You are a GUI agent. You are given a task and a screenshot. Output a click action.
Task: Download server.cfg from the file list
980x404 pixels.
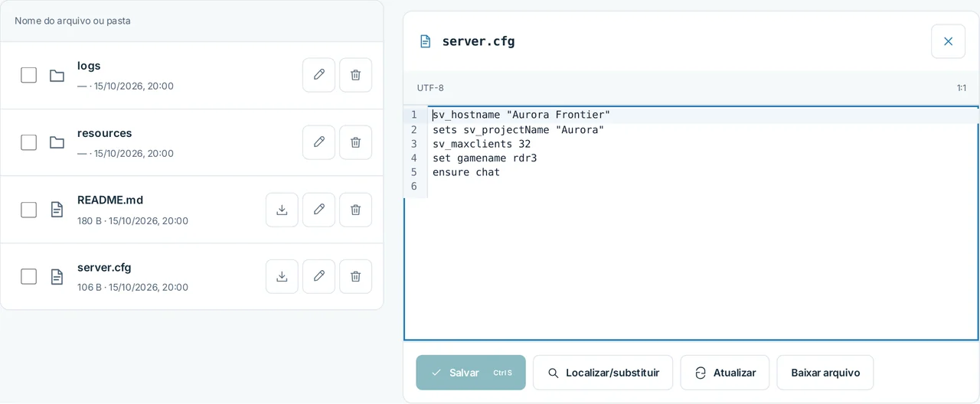[282, 276]
